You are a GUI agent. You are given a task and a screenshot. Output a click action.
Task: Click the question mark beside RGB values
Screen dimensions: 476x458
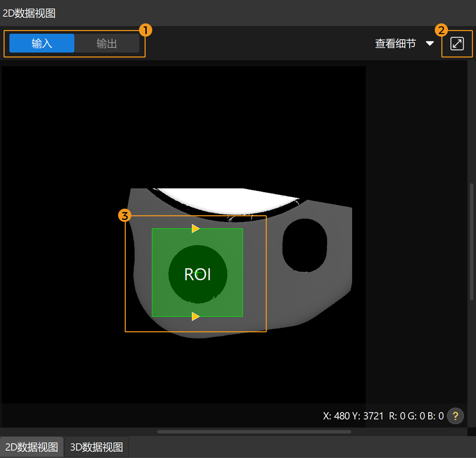point(455,416)
